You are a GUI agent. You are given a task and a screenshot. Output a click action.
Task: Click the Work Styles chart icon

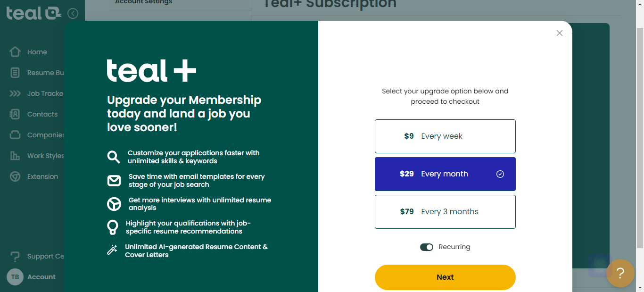click(15, 156)
